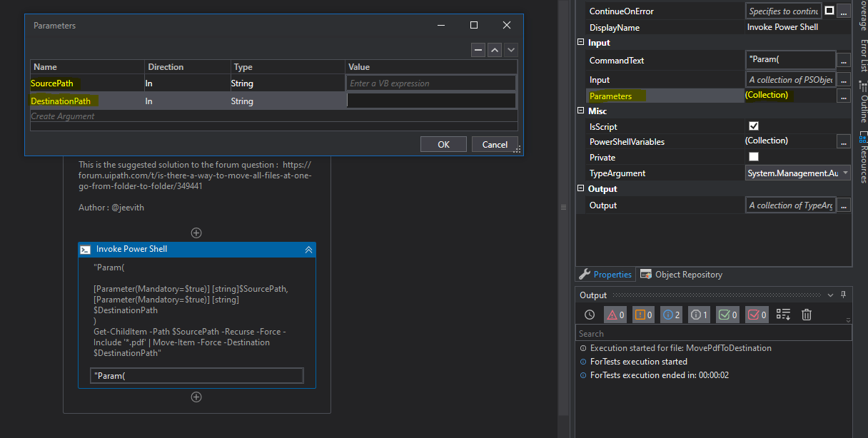Click the Invoke Power Shell activity icon

pos(85,250)
